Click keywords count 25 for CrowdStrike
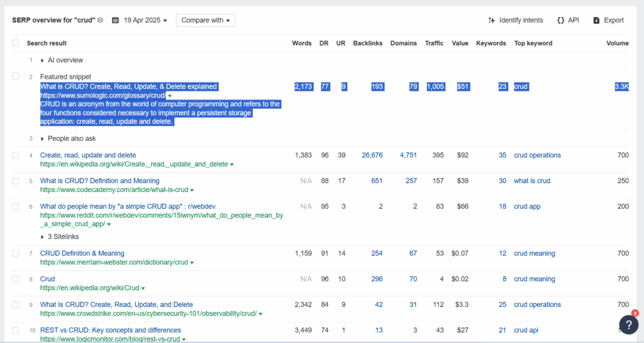This screenshot has height=343, width=644. coord(502,305)
